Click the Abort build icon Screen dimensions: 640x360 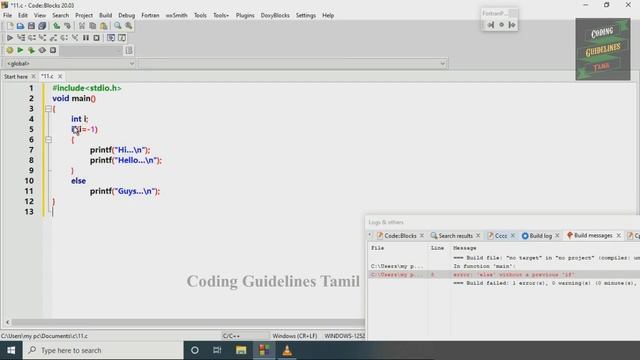click(x=53, y=50)
